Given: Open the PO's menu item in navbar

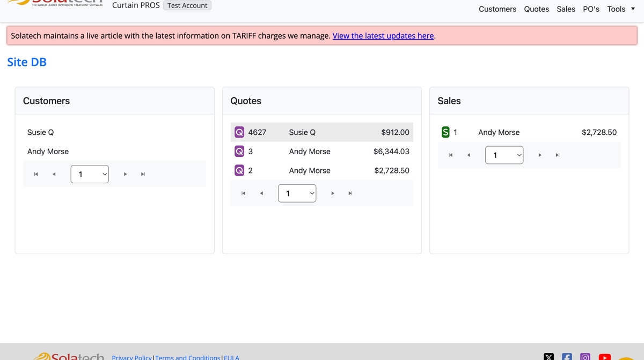Looking at the screenshot, I should coord(591,9).
